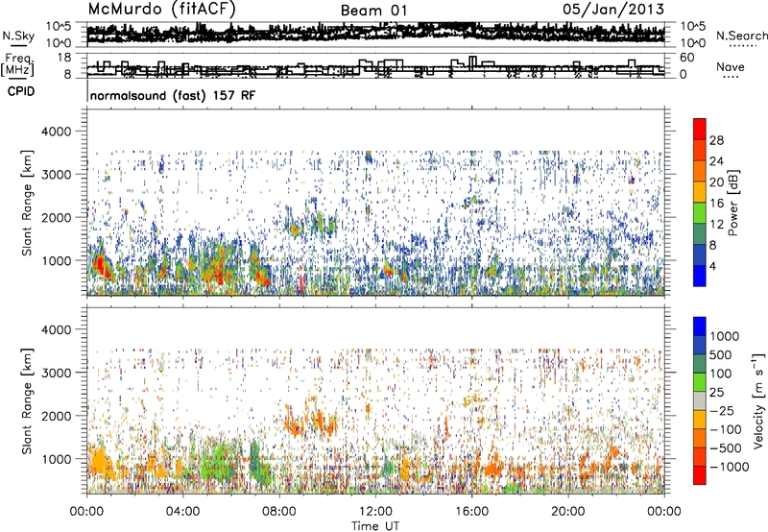Screen dimensions: 768x532
Task: Select the red bottom Velocity colorbar segment
Action: point(700,475)
